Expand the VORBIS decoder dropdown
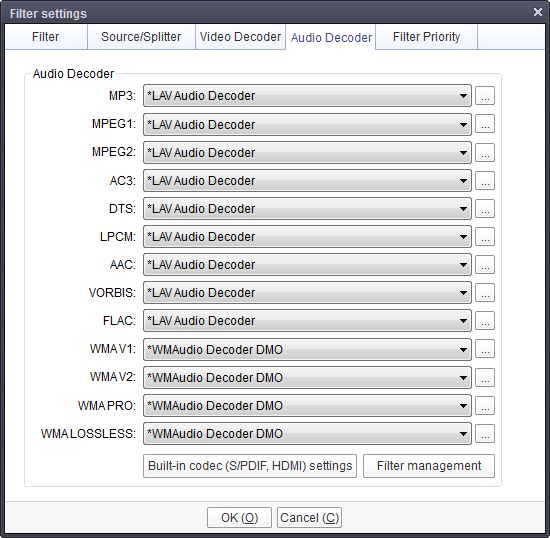 [x=307, y=292]
